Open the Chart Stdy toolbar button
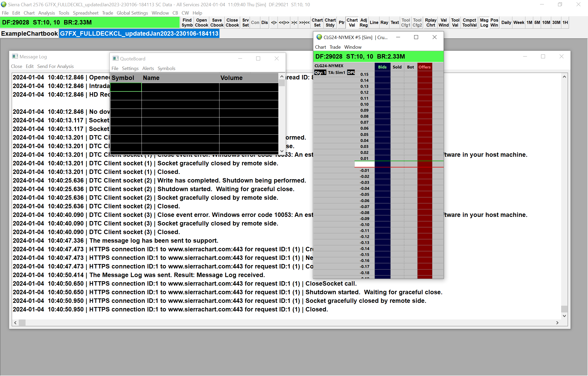The image size is (588, 376). (330, 23)
